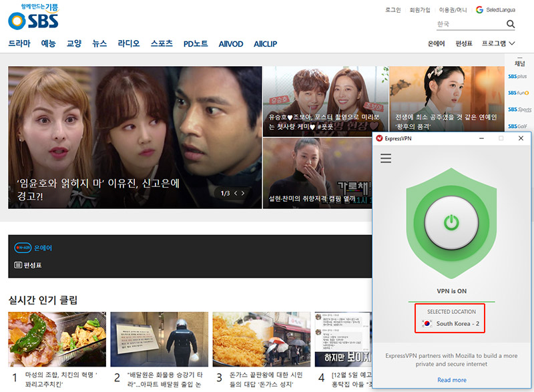
Task: Click the 채널 sidebar label
Action: pyautogui.click(x=519, y=63)
